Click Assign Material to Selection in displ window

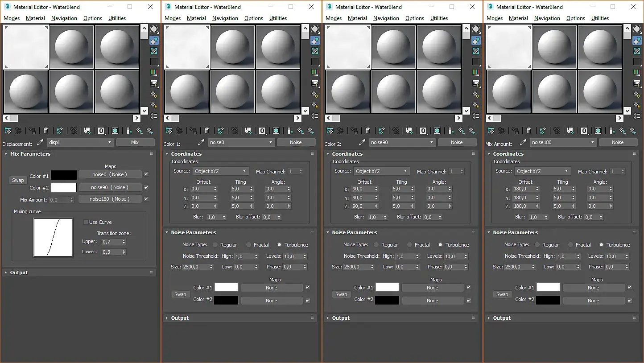[x=32, y=131]
